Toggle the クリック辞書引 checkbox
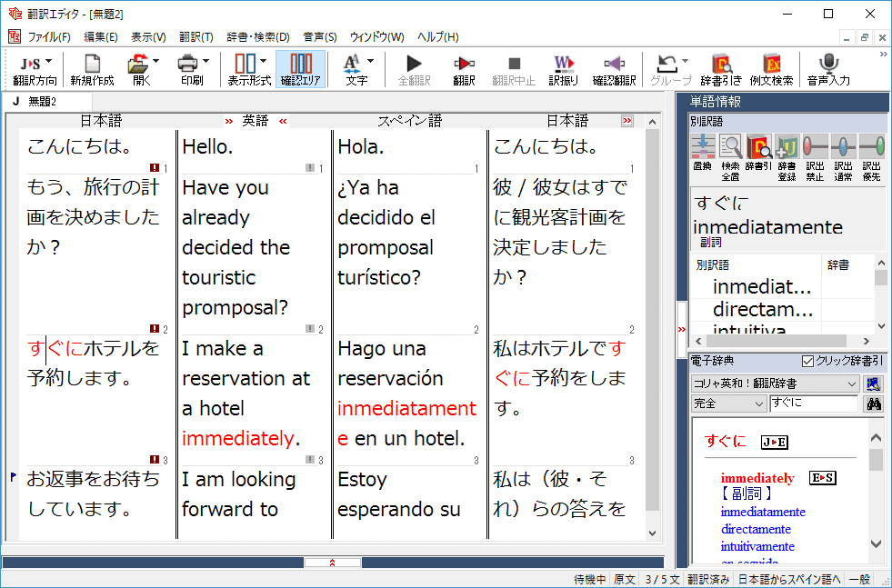This screenshot has height=588, width=892. pyautogui.click(x=808, y=361)
